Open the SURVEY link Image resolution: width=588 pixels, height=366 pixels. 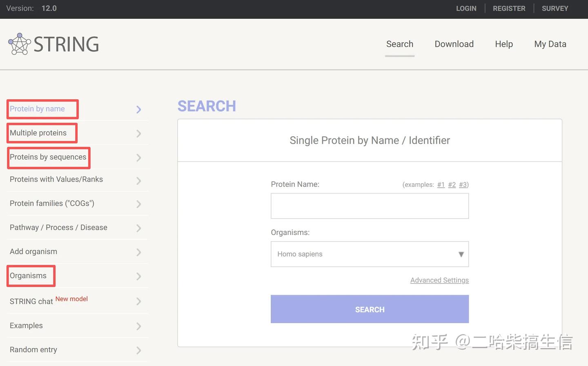(x=555, y=9)
